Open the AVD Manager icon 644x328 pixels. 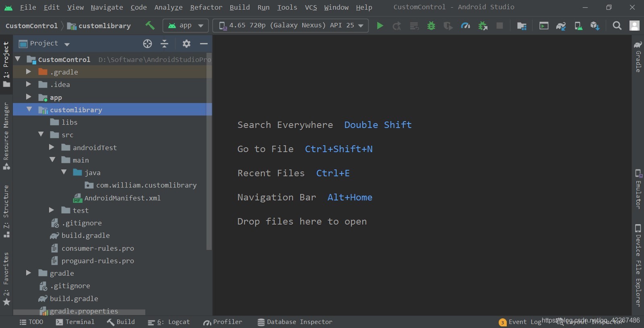[x=578, y=26]
